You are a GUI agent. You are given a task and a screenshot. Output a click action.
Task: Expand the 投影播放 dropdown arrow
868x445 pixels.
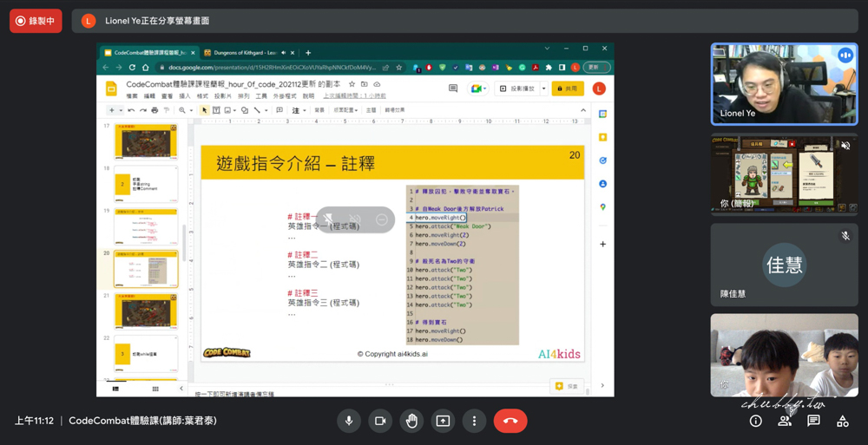pos(543,88)
